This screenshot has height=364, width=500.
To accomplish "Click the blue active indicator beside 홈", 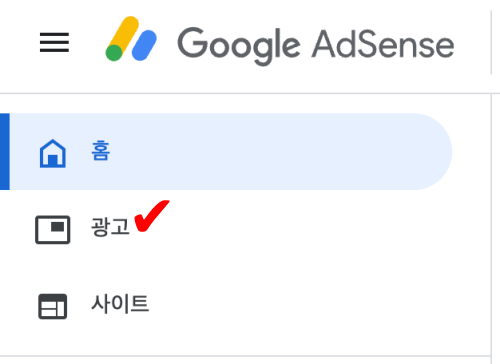I will [x=5, y=152].
